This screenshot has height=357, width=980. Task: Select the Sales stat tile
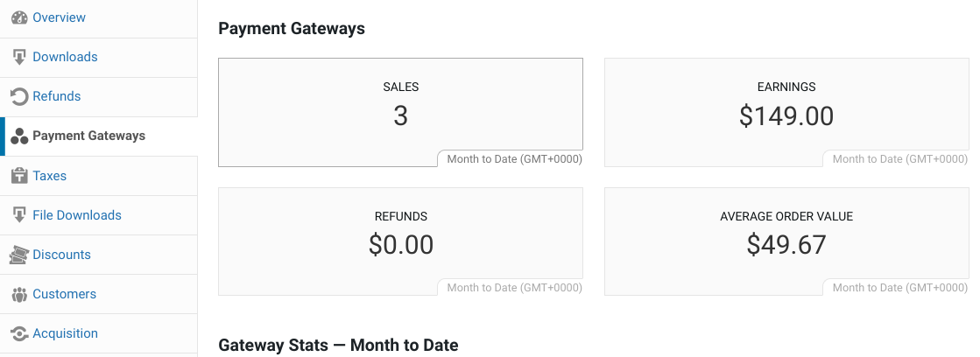(400, 112)
